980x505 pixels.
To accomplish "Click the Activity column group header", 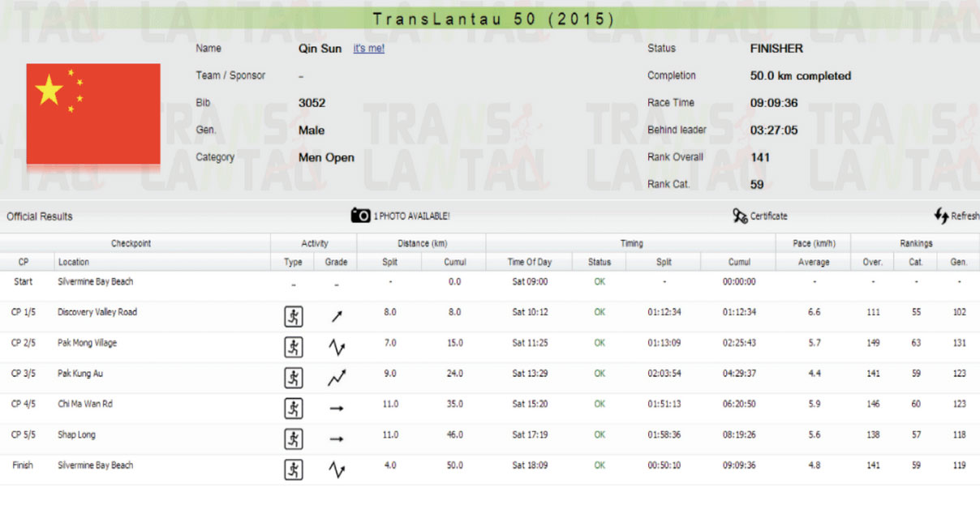I will click(x=315, y=243).
